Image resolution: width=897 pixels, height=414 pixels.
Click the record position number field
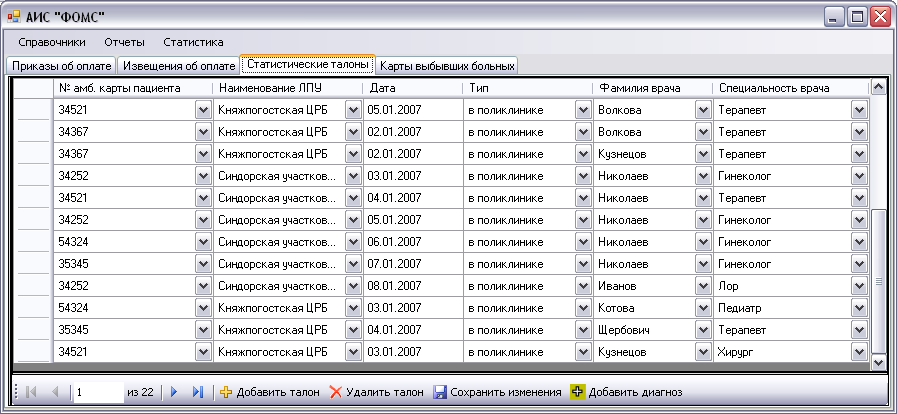[x=98, y=392]
